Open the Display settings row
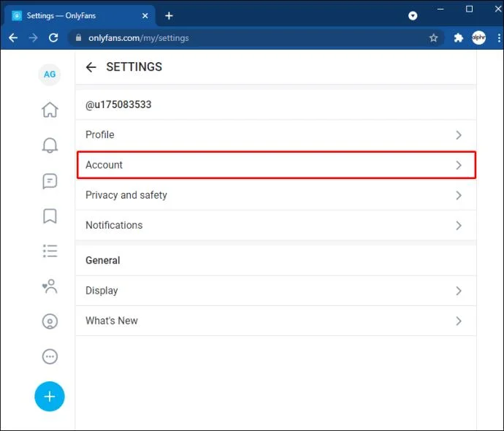The width and height of the screenshot is (504, 431). [x=276, y=291]
